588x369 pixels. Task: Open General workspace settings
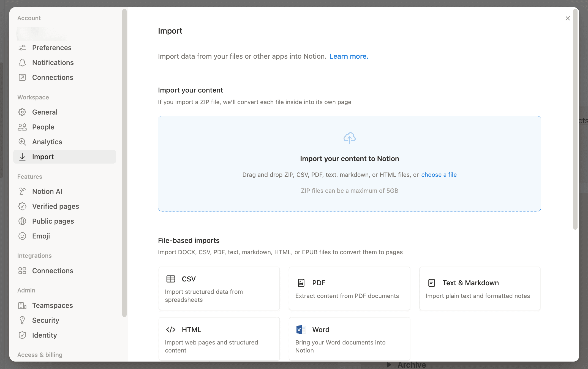(45, 112)
